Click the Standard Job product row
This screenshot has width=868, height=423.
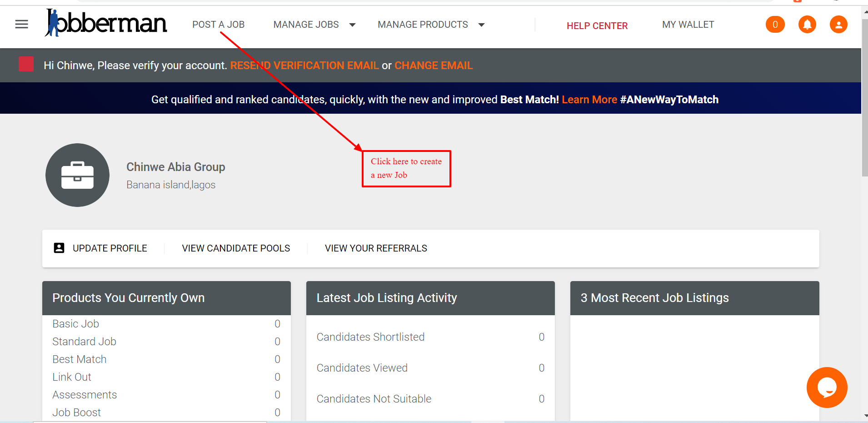166,342
